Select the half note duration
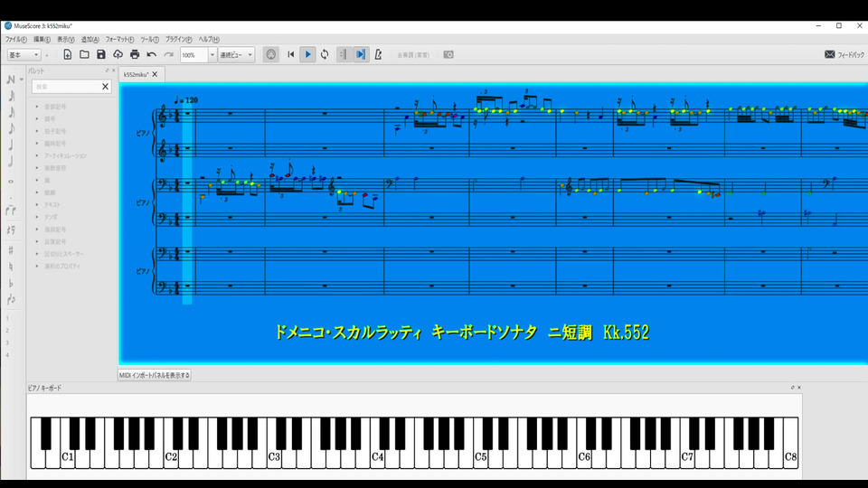 point(11,162)
